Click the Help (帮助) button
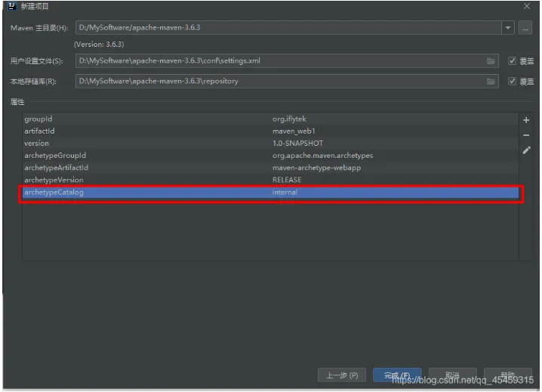The image size is (542, 392). pyautogui.click(x=508, y=375)
